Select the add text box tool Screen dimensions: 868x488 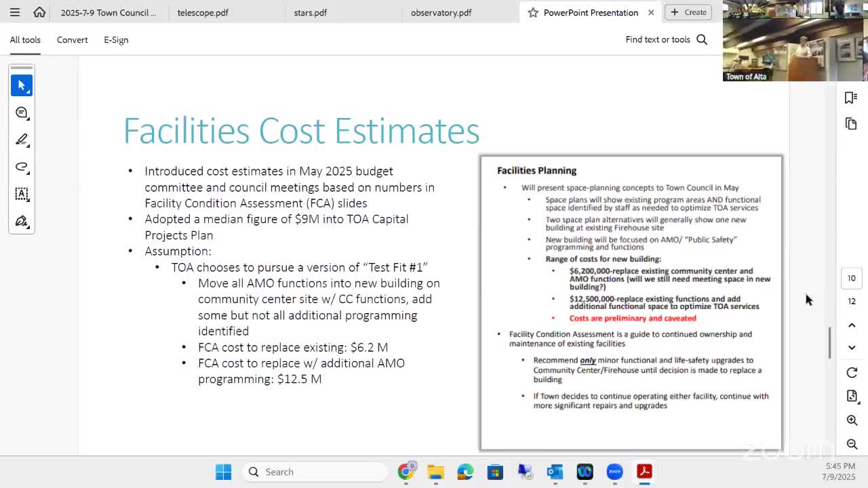tap(22, 194)
